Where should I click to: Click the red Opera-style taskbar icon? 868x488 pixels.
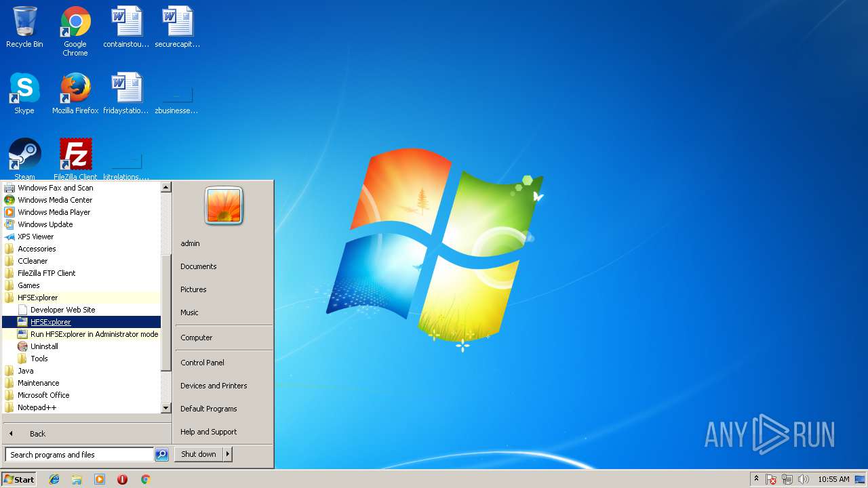pyautogui.click(x=122, y=479)
